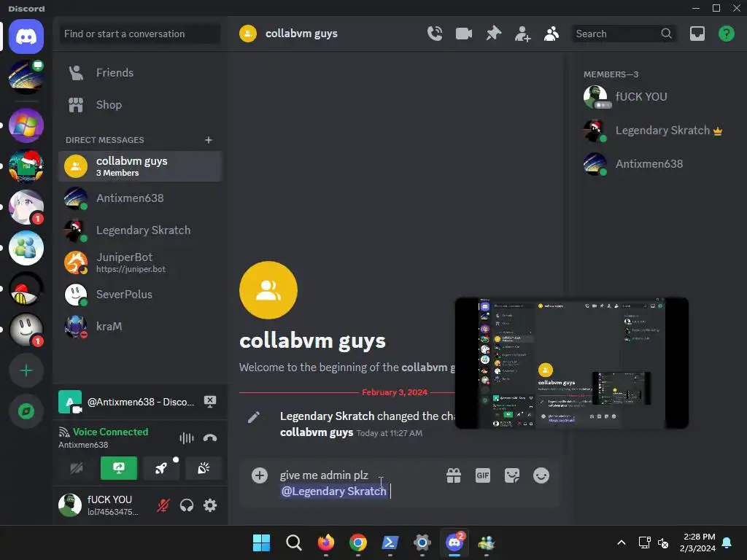Image resolution: width=747 pixels, height=560 pixels.
Task: Toggle noise suppression waveform icon
Action: [x=187, y=438]
